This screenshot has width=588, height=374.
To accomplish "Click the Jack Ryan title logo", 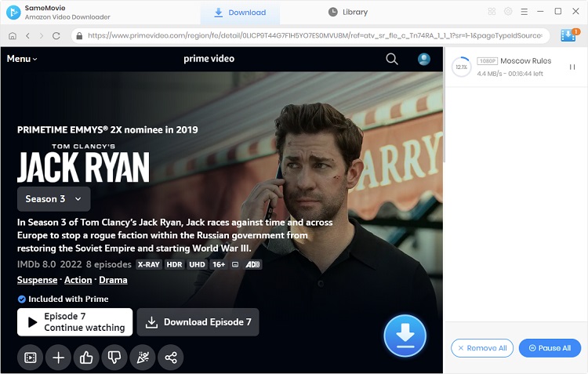I will coord(83,163).
